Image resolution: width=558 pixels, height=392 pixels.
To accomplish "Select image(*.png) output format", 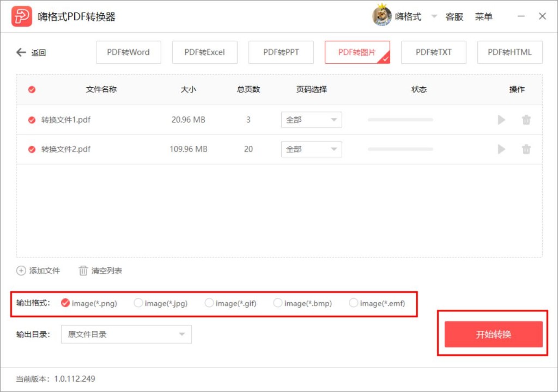I will [65, 303].
